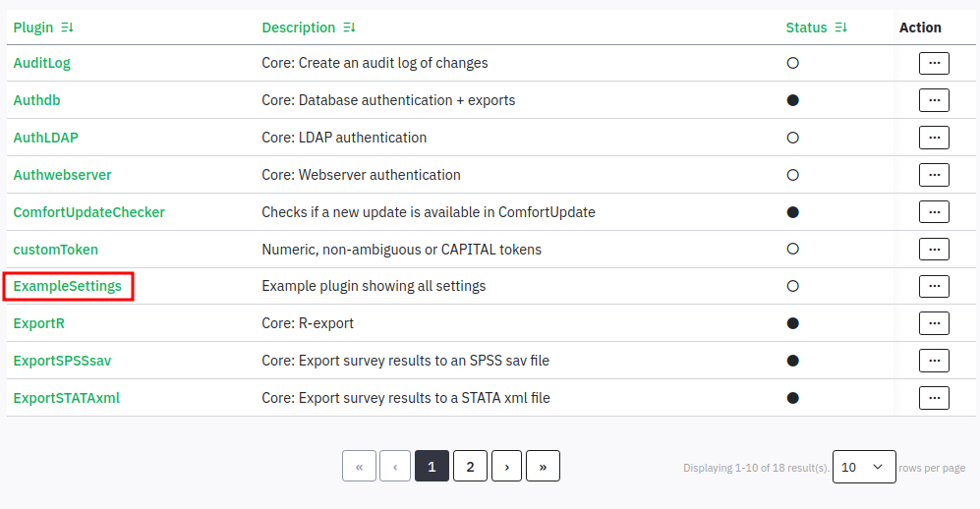980x509 pixels.
Task: Go to next page using single arrow
Action: pyautogui.click(x=506, y=467)
